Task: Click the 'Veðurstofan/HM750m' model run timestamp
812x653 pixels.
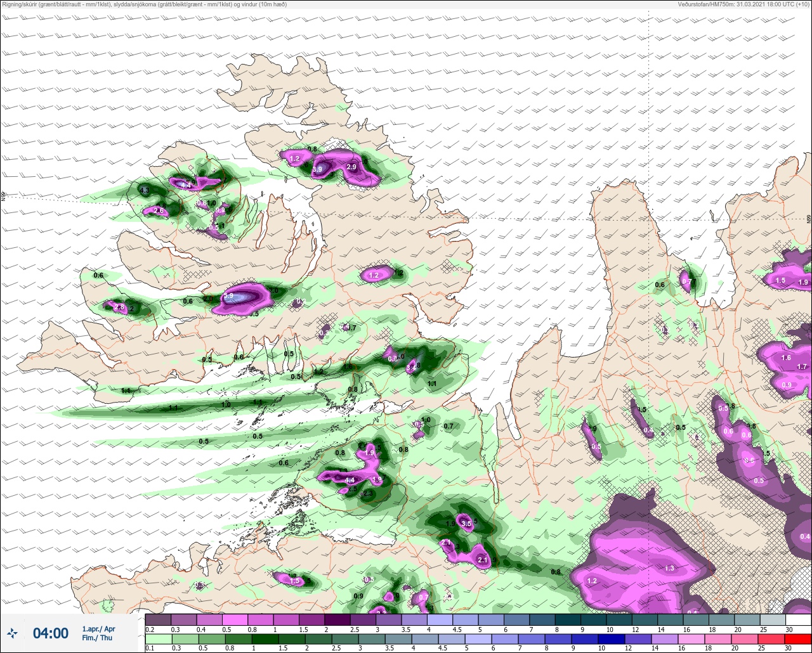Action: (743, 4)
